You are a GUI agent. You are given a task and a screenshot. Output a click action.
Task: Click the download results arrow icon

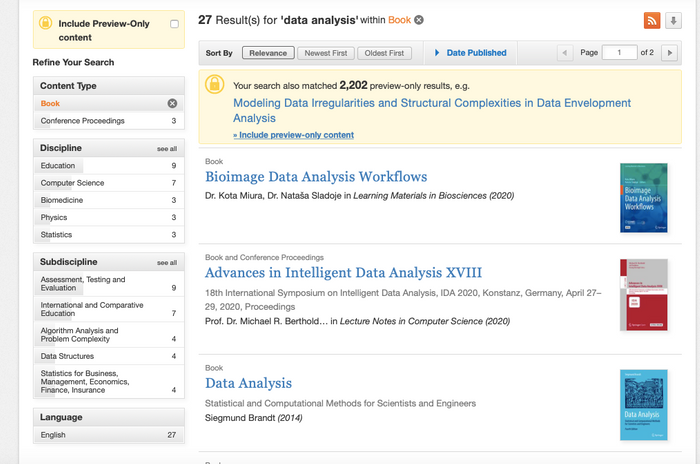coord(673,21)
